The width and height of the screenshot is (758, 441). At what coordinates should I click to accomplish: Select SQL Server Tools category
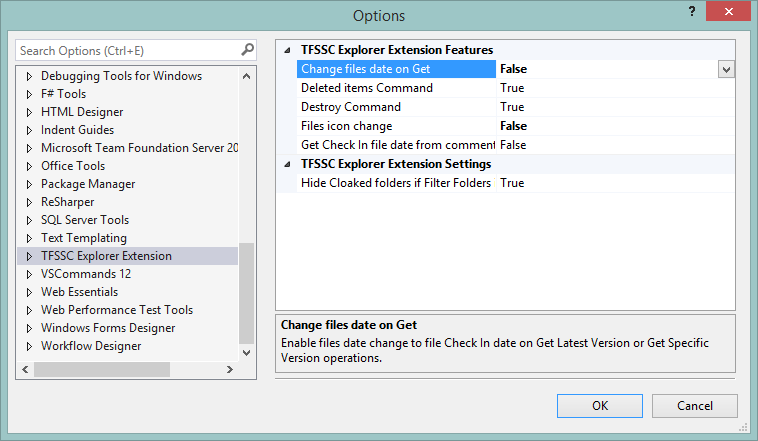pos(85,220)
